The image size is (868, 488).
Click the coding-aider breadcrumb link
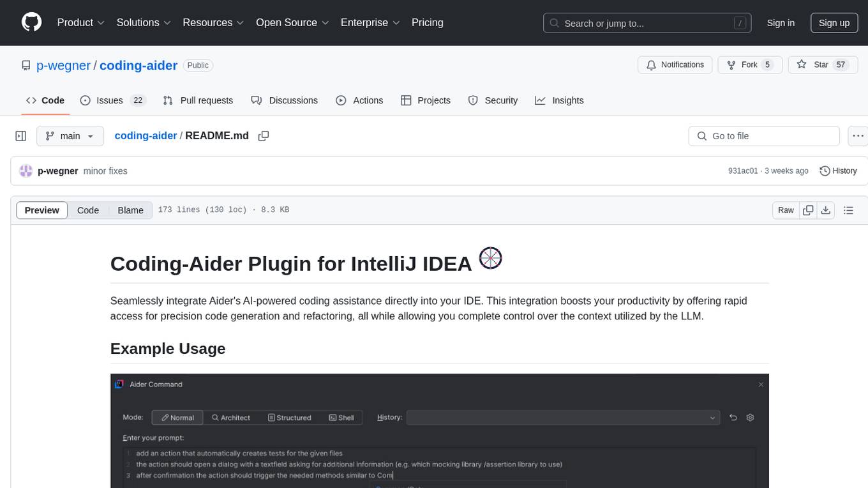tap(146, 136)
